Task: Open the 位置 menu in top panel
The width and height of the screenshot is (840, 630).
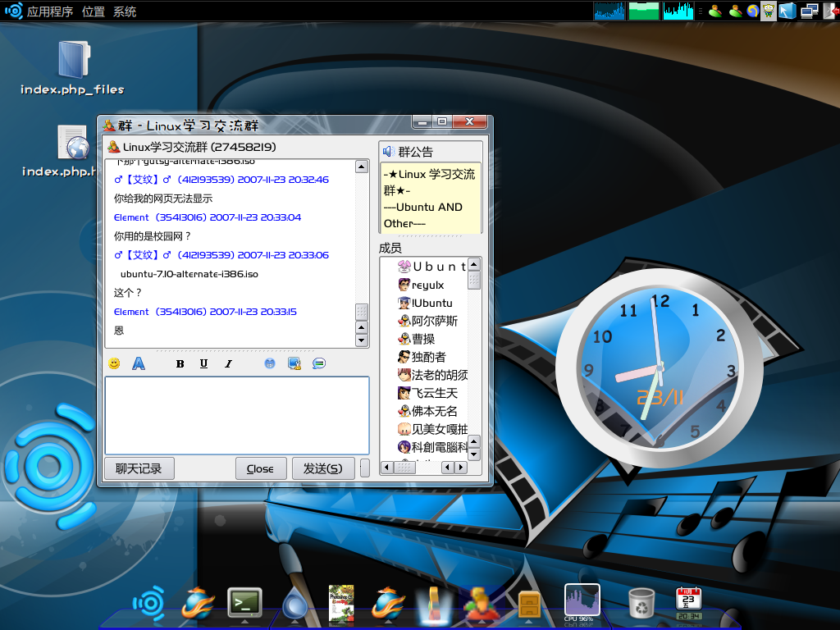Action: [x=94, y=11]
